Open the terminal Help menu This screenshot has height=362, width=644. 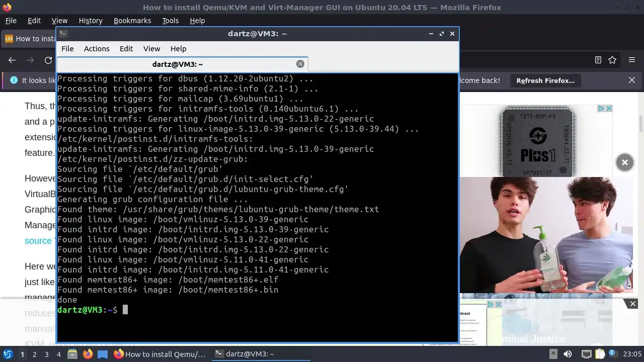point(178,49)
